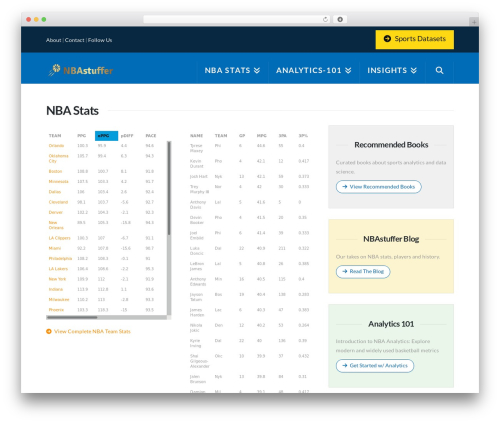
Task: Sort player table by GP column
Action: coord(242,136)
